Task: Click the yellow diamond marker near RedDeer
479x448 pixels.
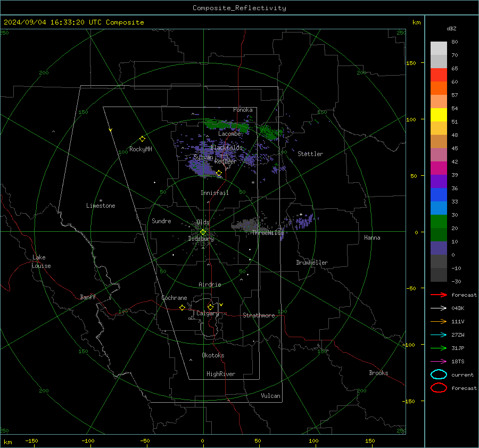Action: (x=219, y=173)
